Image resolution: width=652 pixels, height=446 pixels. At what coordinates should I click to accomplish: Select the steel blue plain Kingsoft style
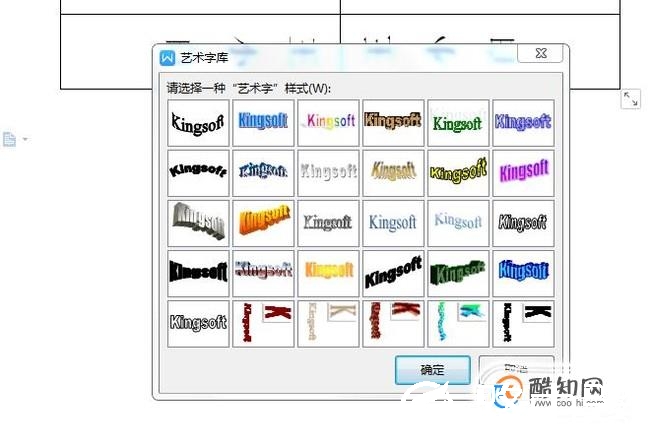tap(393, 224)
